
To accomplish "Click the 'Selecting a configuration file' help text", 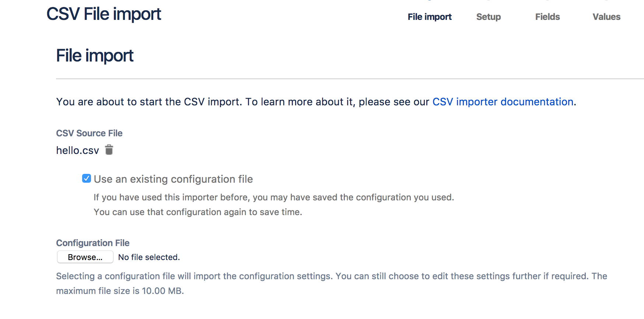I will pyautogui.click(x=332, y=276).
